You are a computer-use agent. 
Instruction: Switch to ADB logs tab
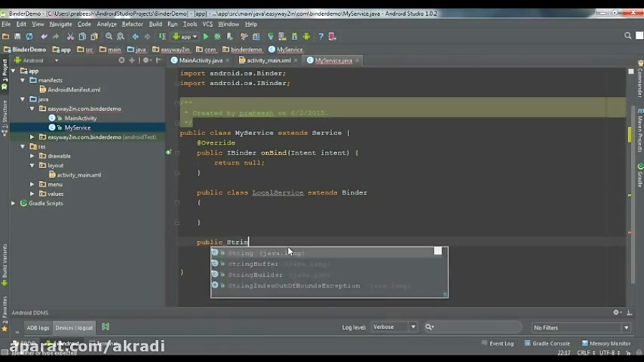pyautogui.click(x=38, y=328)
